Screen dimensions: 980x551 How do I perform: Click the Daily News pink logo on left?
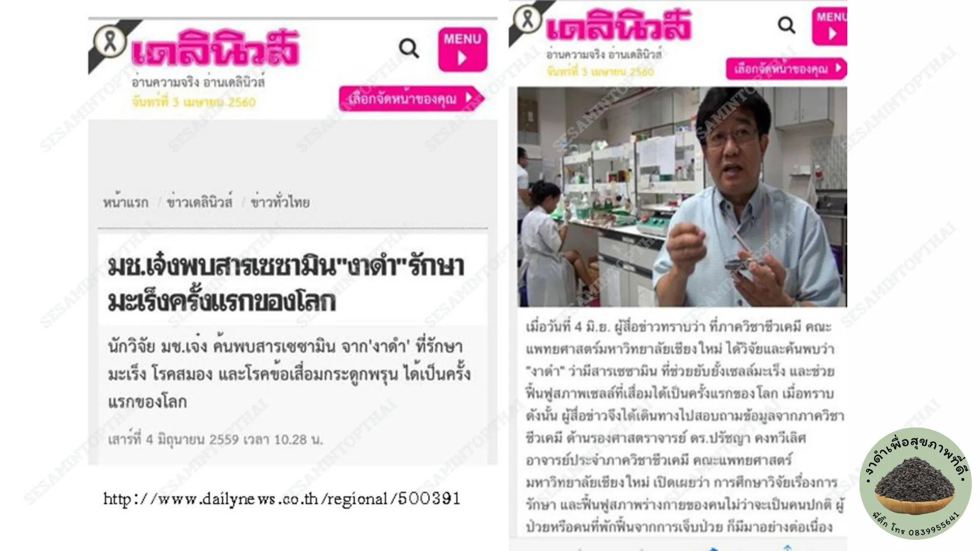pos(214,48)
